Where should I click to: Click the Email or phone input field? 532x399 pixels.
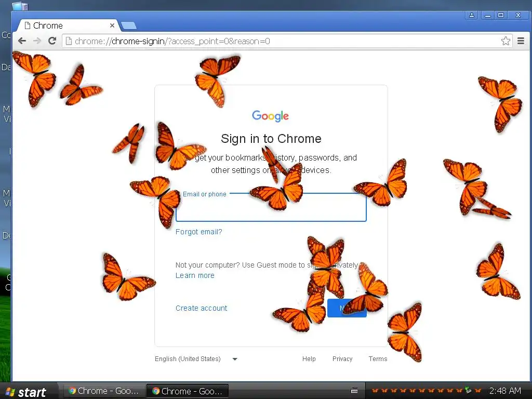[x=271, y=208]
